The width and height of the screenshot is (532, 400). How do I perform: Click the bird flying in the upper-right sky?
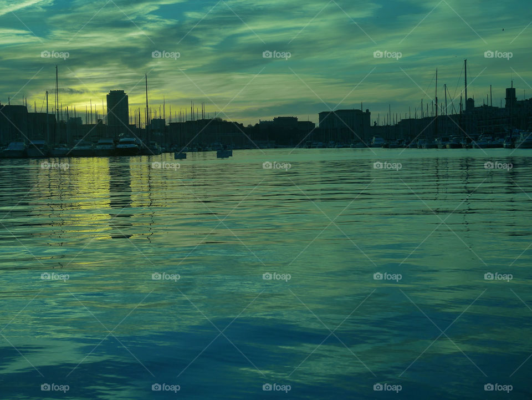click(503, 29)
